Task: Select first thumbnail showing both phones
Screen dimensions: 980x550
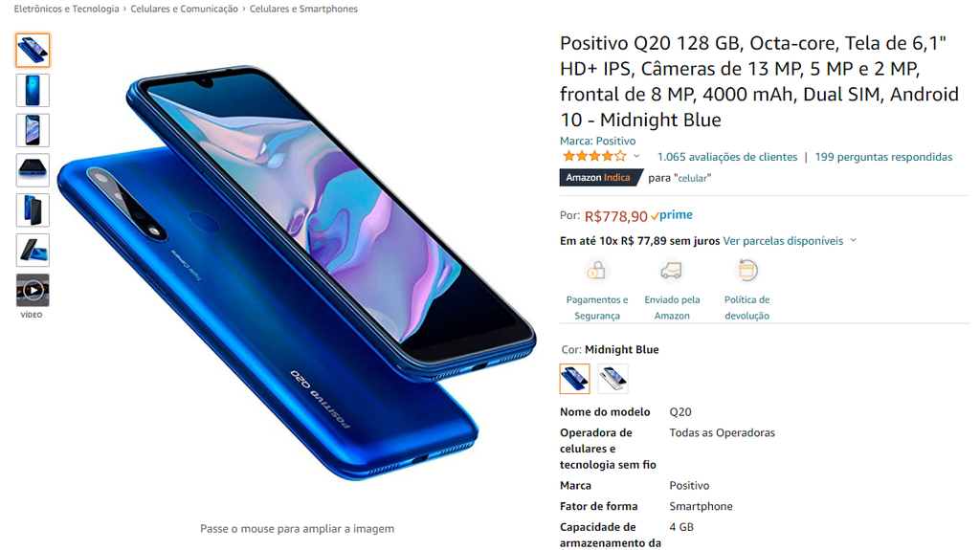Action: coord(33,51)
